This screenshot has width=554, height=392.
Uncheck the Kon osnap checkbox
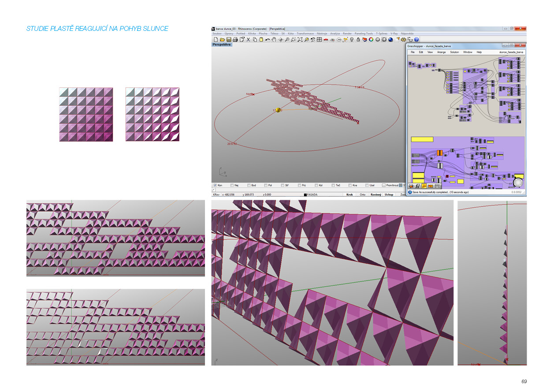(215, 185)
